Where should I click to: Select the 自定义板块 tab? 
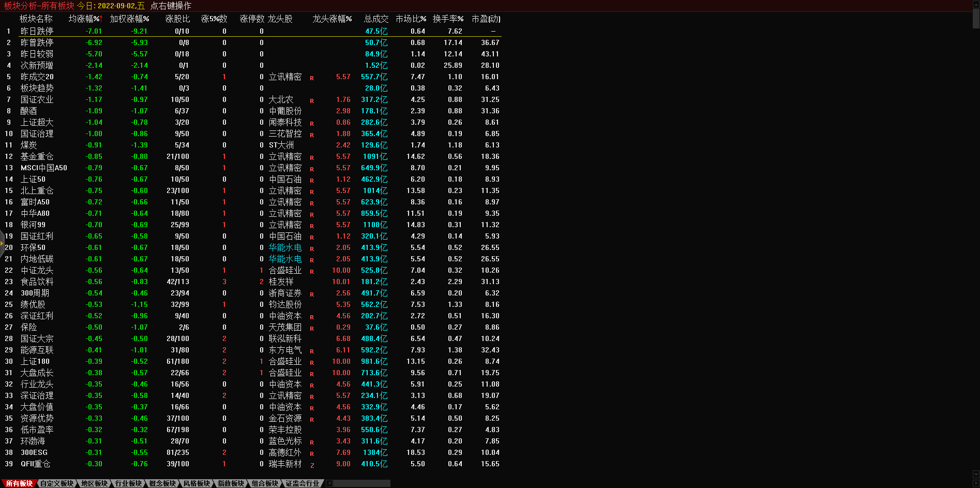click(57, 483)
